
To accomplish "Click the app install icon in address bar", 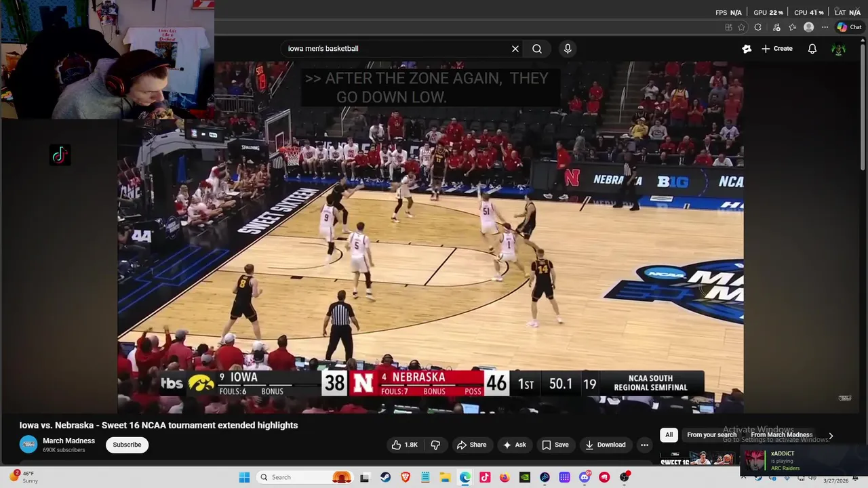I will tap(728, 27).
